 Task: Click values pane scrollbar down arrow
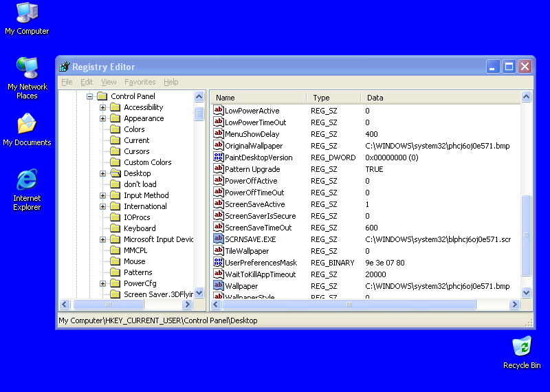point(526,292)
